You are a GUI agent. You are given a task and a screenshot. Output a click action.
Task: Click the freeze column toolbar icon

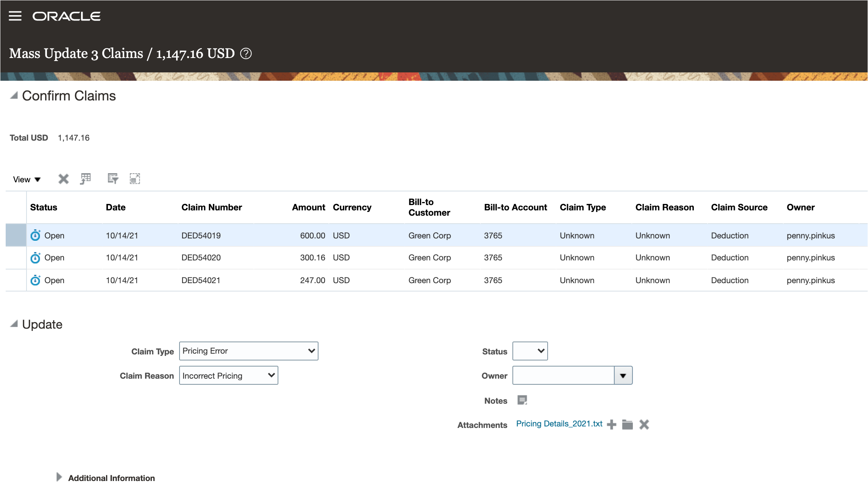86,179
